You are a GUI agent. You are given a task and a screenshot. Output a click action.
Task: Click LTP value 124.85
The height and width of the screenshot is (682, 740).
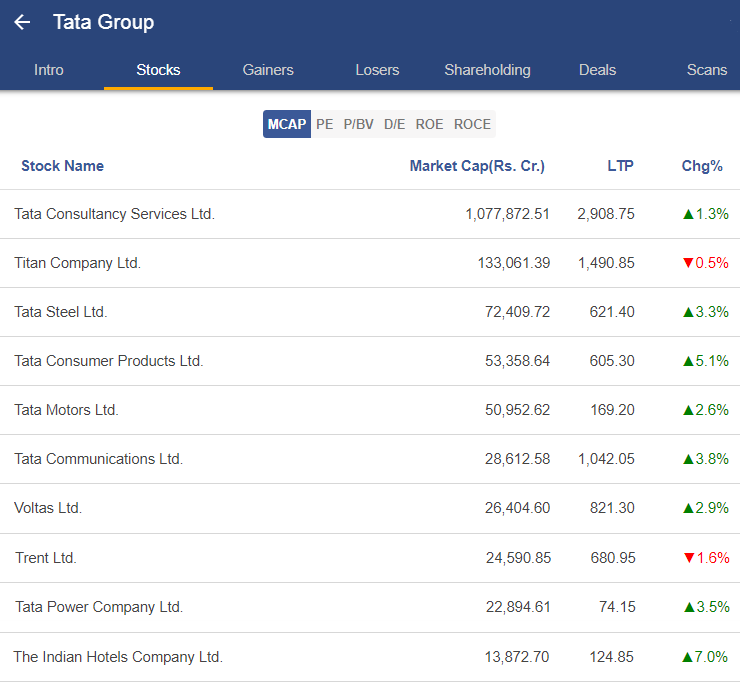pyautogui.click(x=612, y=657)
